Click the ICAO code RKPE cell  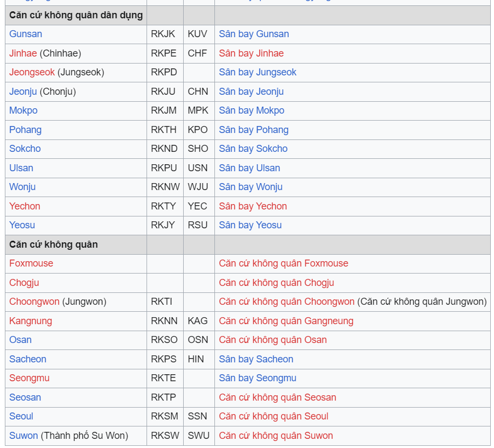(x=165, y=53)
